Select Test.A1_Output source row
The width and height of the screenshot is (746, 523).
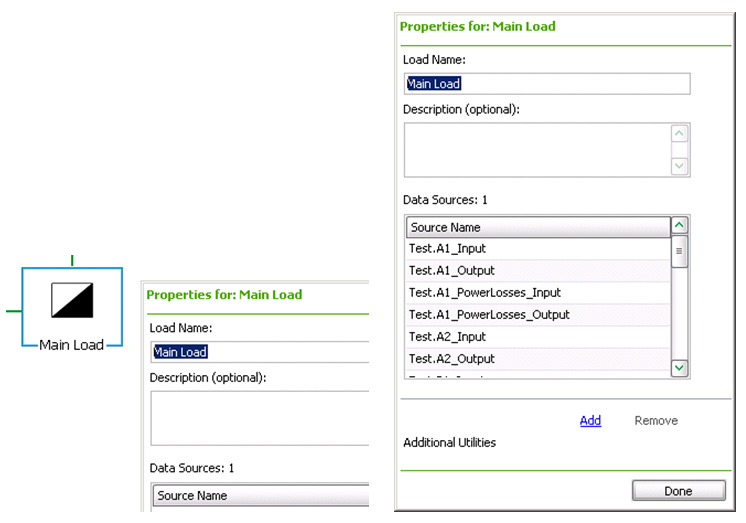(x=538, y=271)
